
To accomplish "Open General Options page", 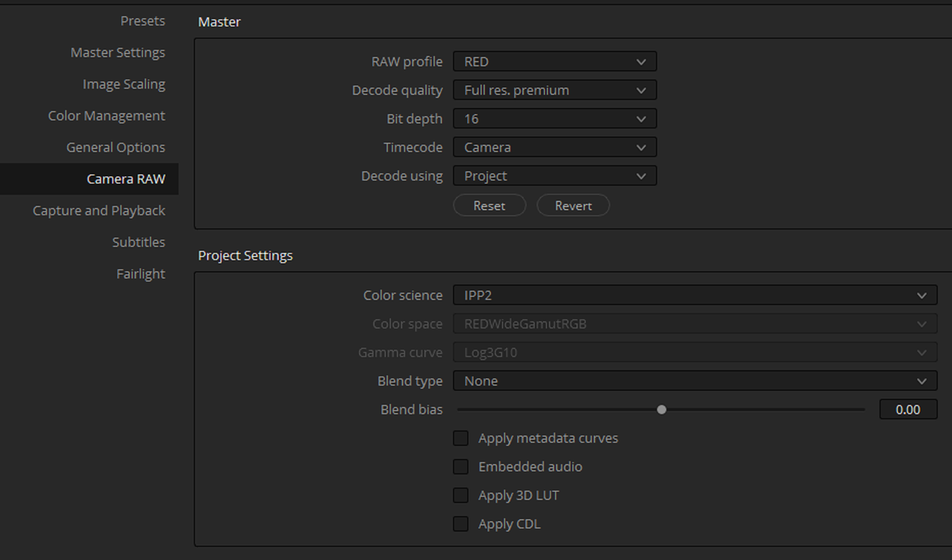I will click(115, 147).
